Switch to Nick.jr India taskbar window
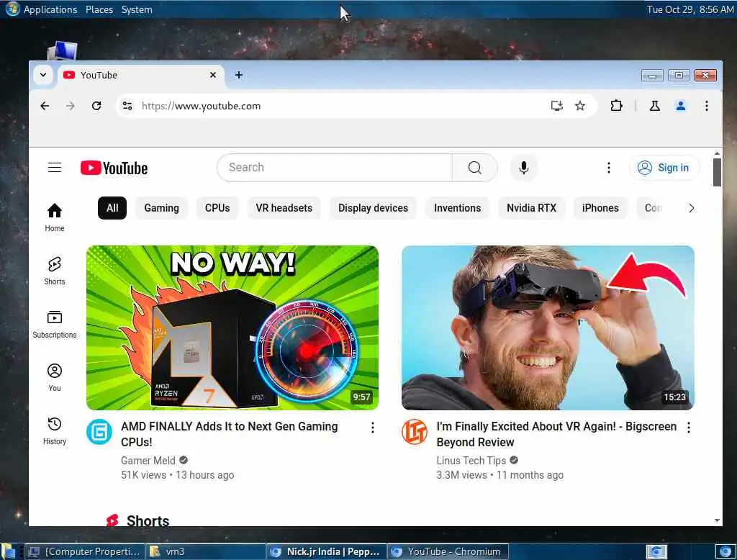 point(326,551)
